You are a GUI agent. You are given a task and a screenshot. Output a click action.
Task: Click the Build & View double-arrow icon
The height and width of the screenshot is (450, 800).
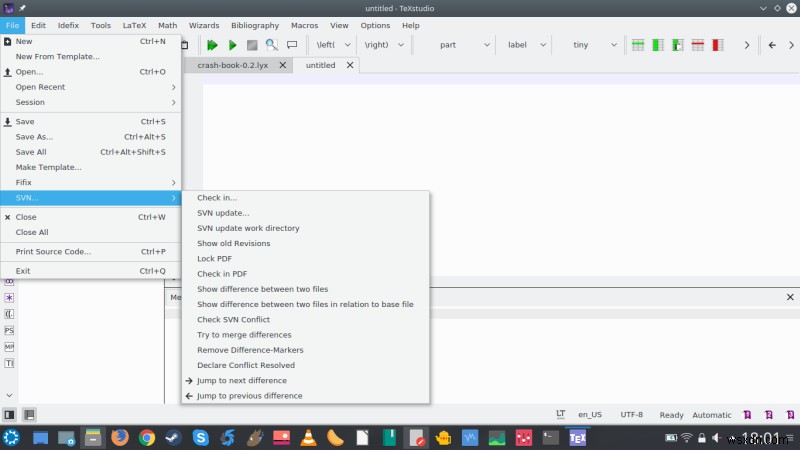(212, 45)
